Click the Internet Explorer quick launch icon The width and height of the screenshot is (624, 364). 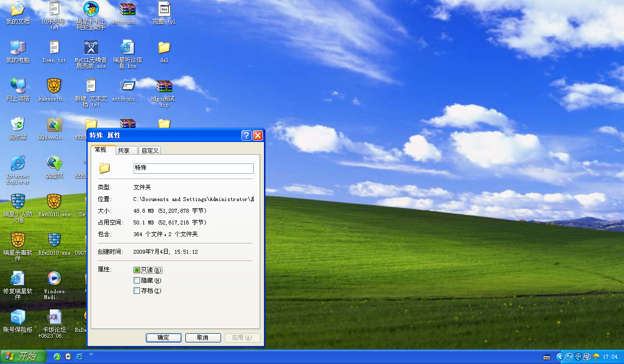click(79, 357)
